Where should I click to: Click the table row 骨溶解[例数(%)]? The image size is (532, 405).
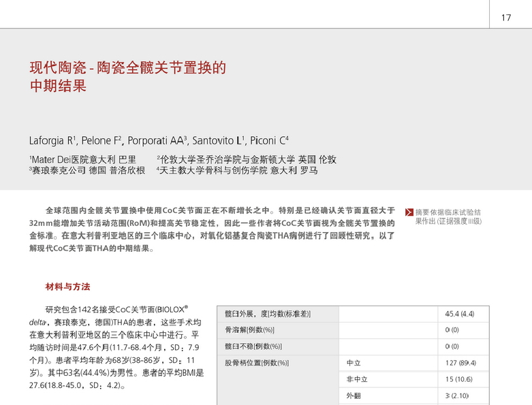(x=249, y=330)
